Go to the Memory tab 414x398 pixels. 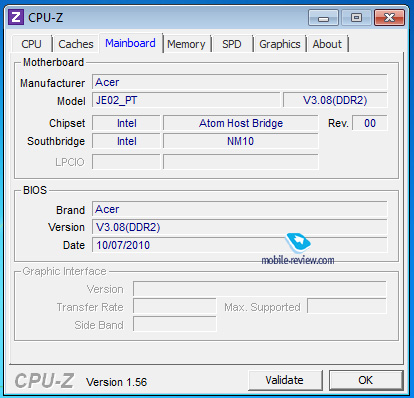186,44
